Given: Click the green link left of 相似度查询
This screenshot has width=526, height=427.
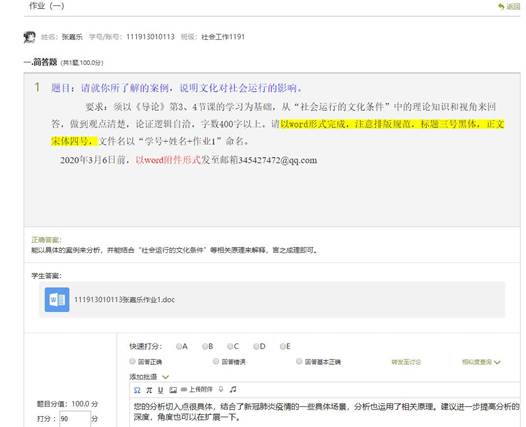Looking at the screenshot, I should pyautogui.click(x=406, y=362).
